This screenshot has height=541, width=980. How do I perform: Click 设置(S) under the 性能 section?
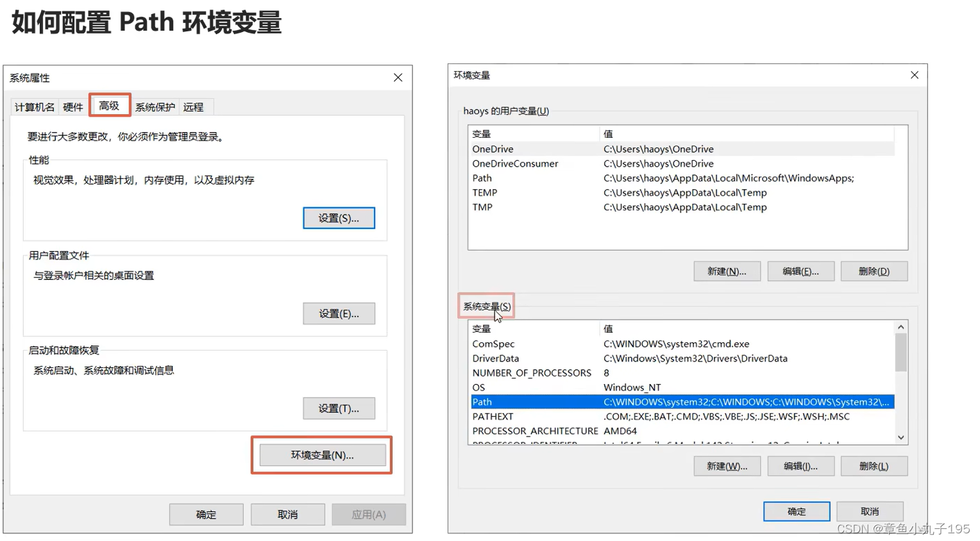pyautogui.click(x=339, y=217)
